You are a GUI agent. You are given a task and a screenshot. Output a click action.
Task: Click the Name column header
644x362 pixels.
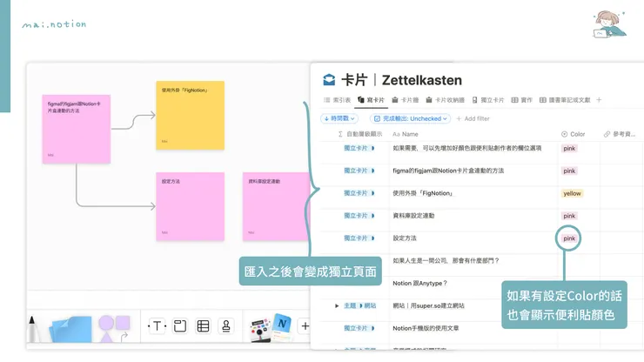(x=406, y=134)
